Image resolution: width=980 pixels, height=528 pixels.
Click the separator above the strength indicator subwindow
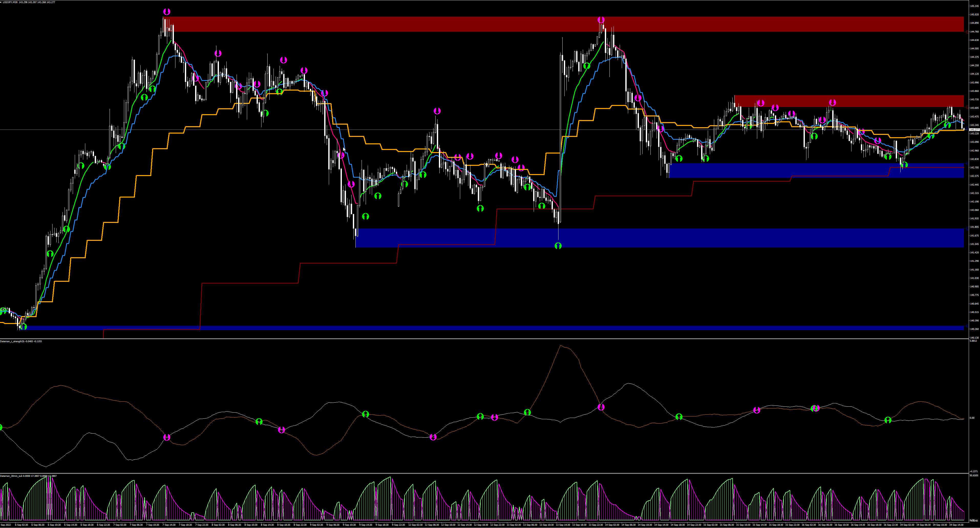[483, 339]
